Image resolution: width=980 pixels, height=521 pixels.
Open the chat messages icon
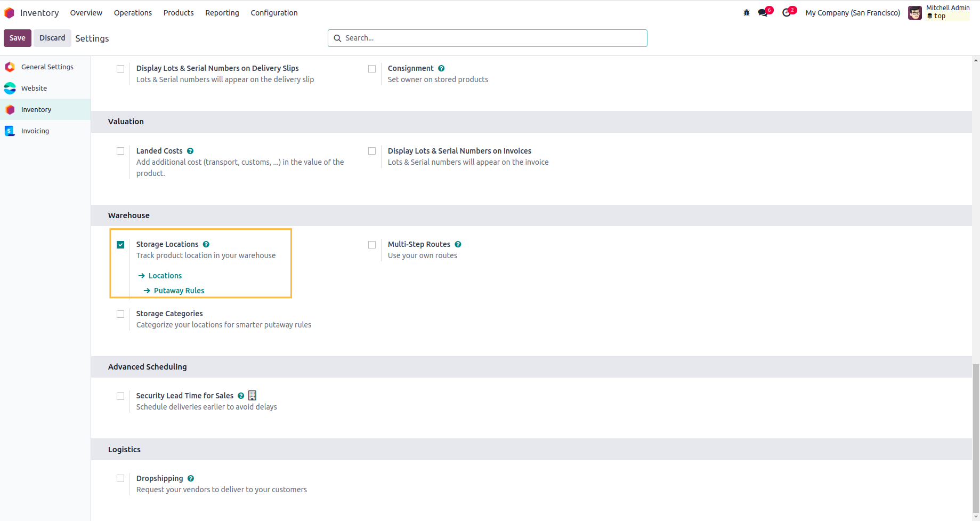tap(763, 13)
